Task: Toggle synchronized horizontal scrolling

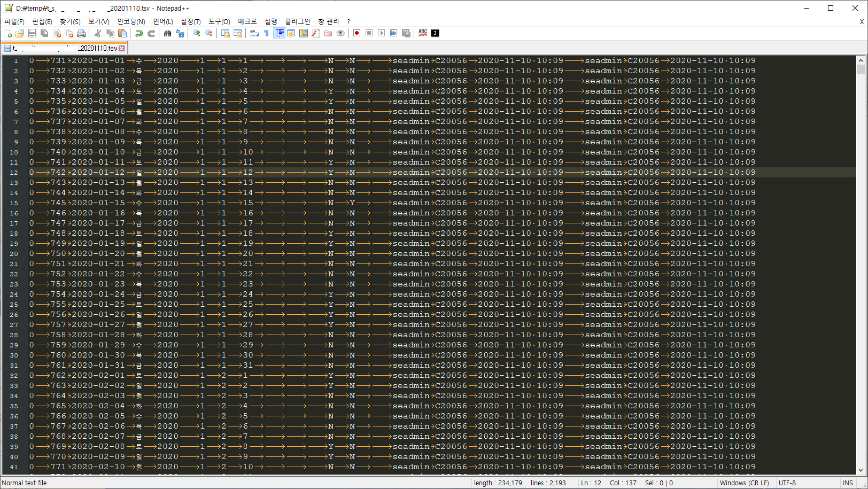Action: pyautogui.click(x=238, y=33)
